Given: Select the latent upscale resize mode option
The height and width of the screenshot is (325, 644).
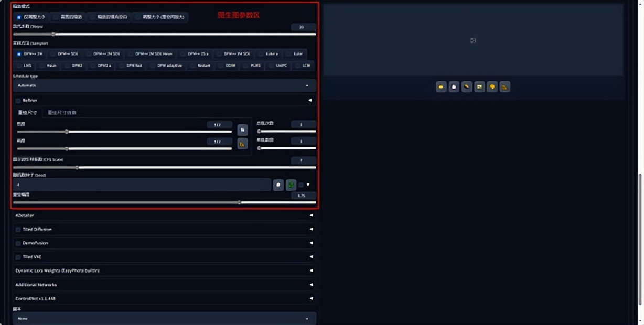Looking at the screenshot, I should click(x=160, y=17).
